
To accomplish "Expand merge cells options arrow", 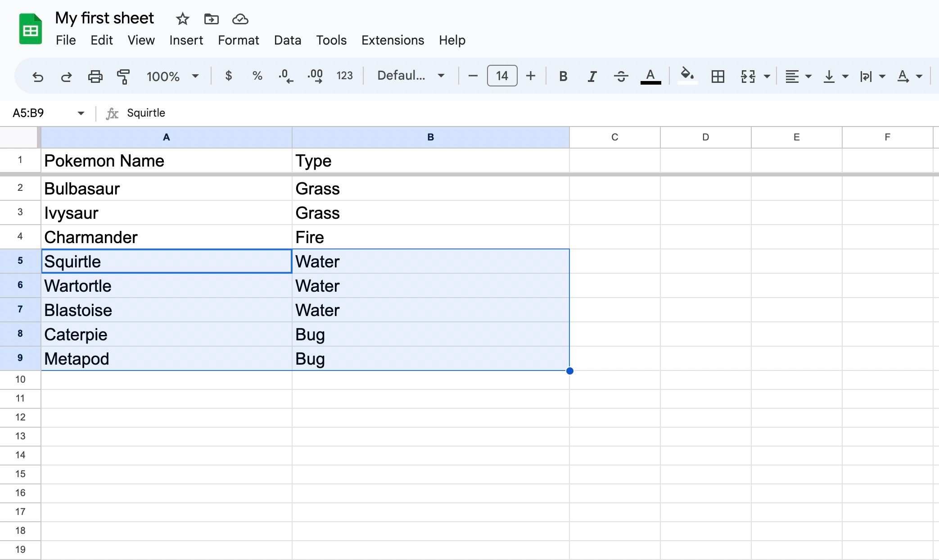I will [767, 77].
